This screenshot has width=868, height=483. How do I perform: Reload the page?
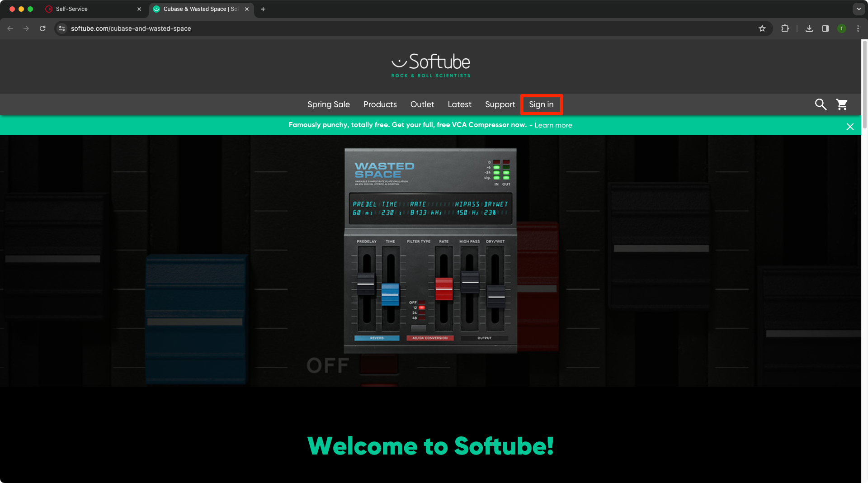(42, 28)
